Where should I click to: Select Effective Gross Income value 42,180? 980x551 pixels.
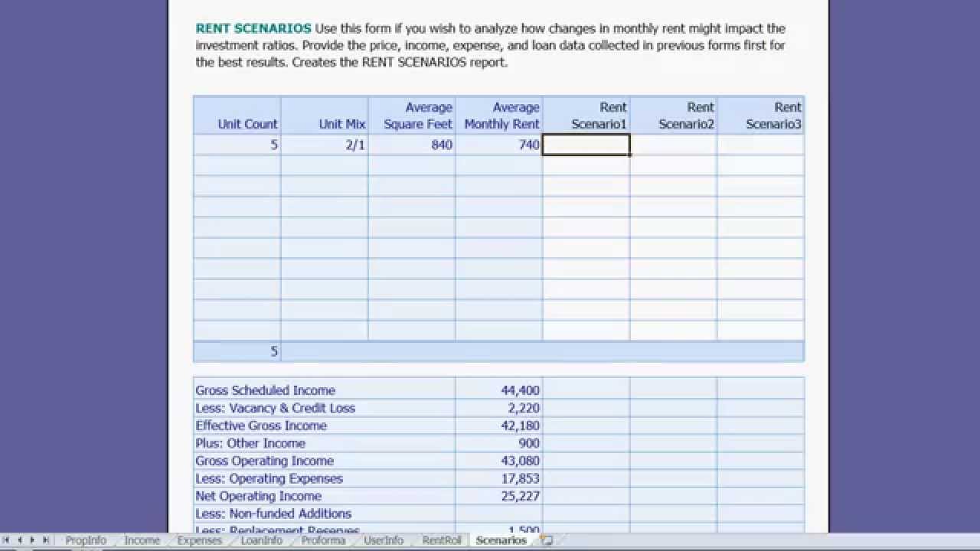[499, 425]
